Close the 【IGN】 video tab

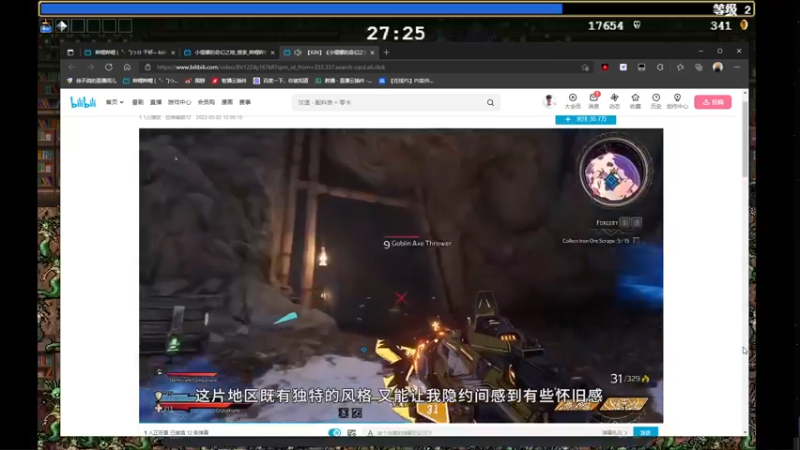(372, 52)
